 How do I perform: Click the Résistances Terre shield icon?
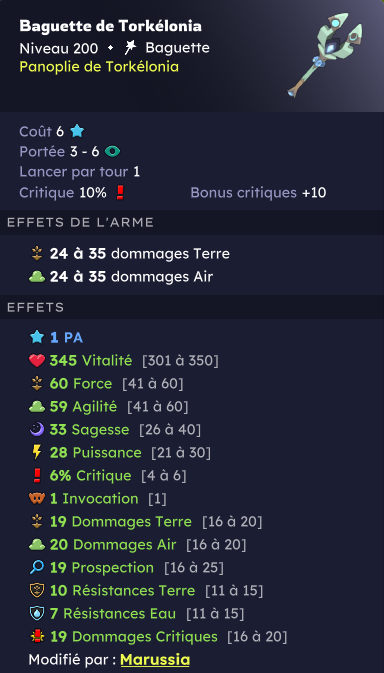point(37,591)
